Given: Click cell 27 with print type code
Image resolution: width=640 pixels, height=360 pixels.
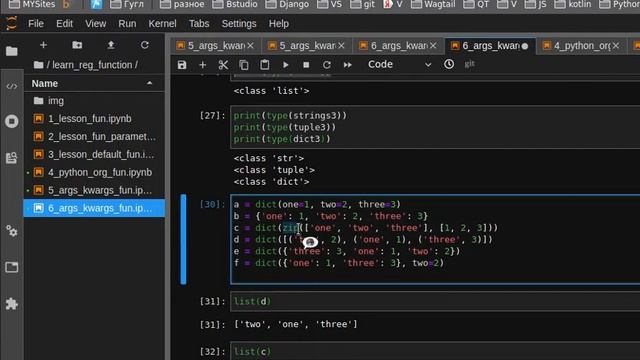Looking at the screenshot, I should 435,127.
